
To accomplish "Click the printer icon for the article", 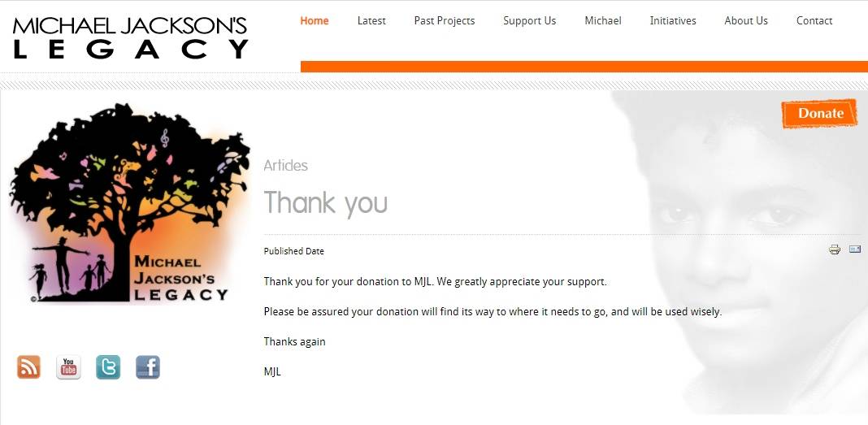I will click(835, 249).
